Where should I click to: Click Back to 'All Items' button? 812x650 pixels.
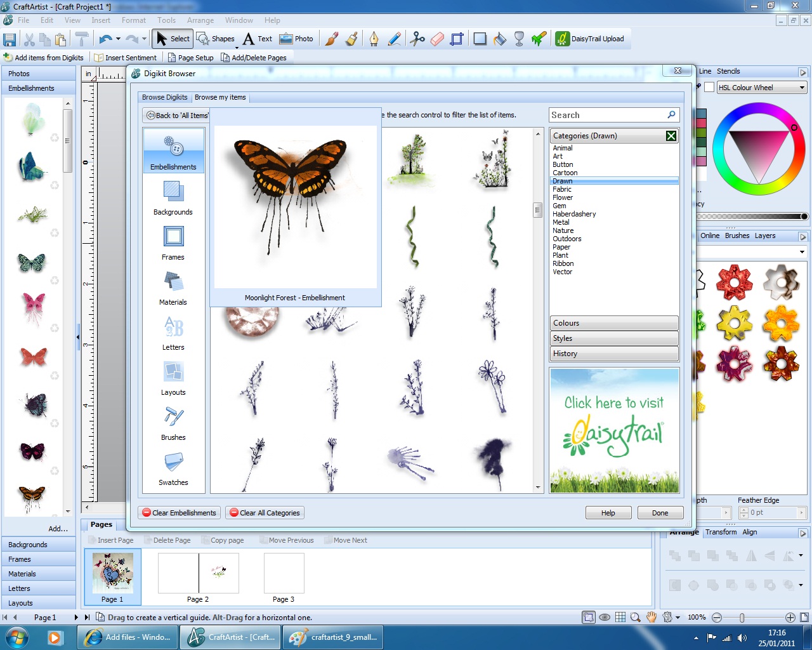click(177, 116)
